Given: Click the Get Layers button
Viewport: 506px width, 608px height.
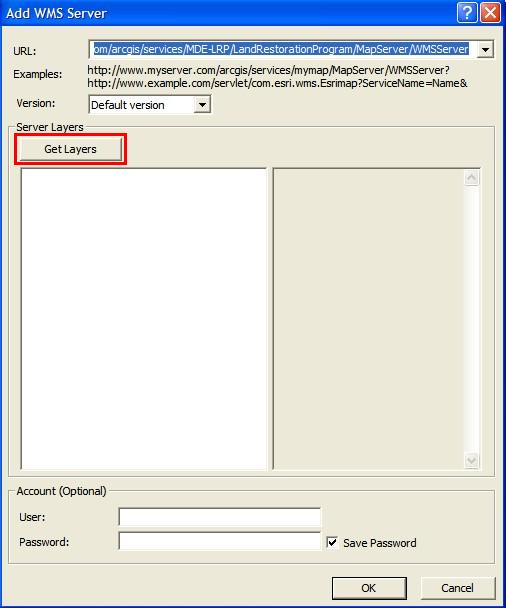Looking at the screenshot, I should coord(71,149).
